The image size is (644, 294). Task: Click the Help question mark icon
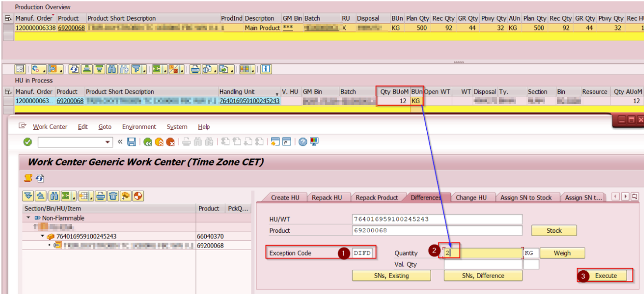pyautogui.click(x=303, y=142)
